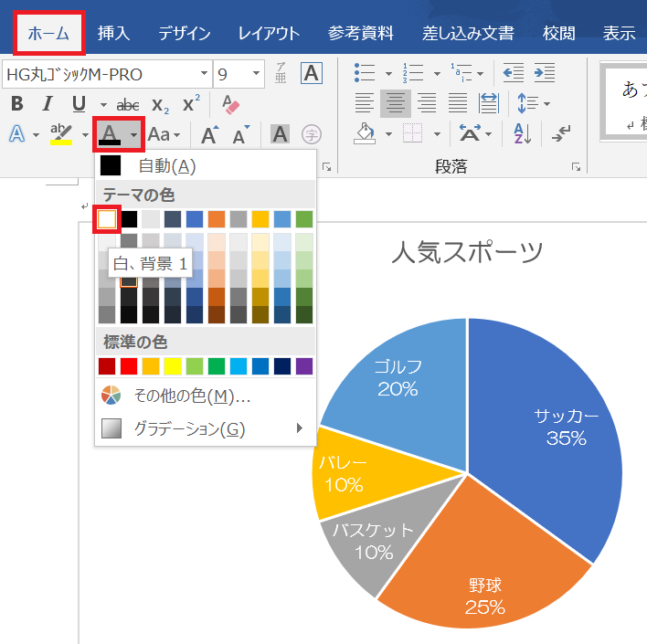The height and width of the screenshot is (644, 647).
Task: Click Asian layout character scaling icon
Action: pyautogui.click(x=471, y=133)
